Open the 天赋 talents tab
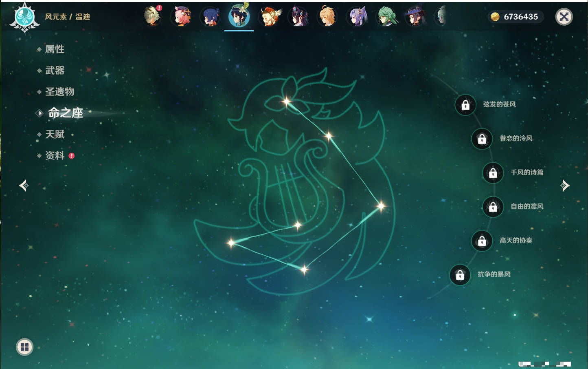The height and width of the screenshot is (369, 588). (55, 134)
